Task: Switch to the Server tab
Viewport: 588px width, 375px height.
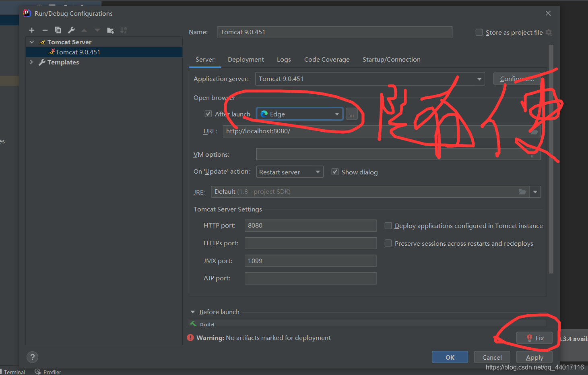Action: (205, 60)
